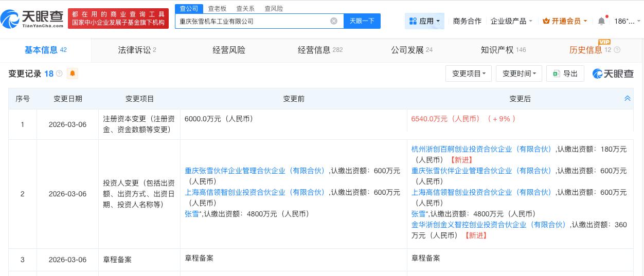Viewport: 644px width, 276px height.
Task: Open 重庆张雪伙伴企业管理合伙企业 link in 变更前 column
Action: coord(257,171)
